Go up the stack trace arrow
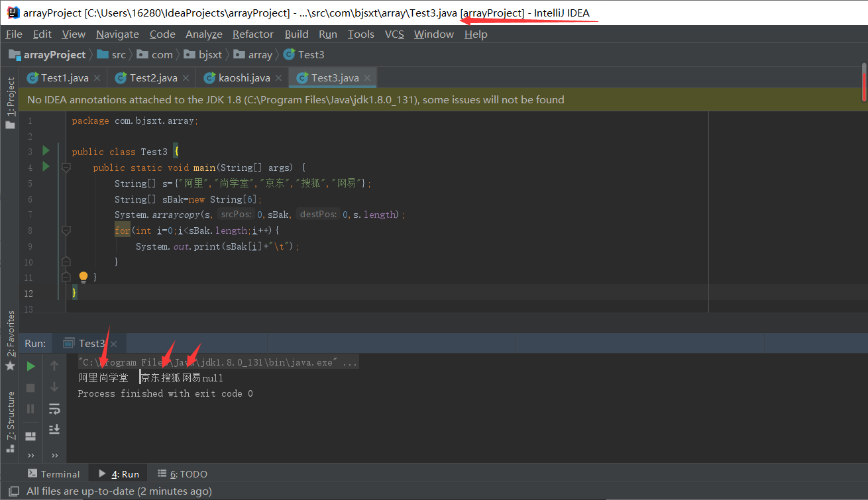This screenshot has width=868, height=500. tap(54, 366)
